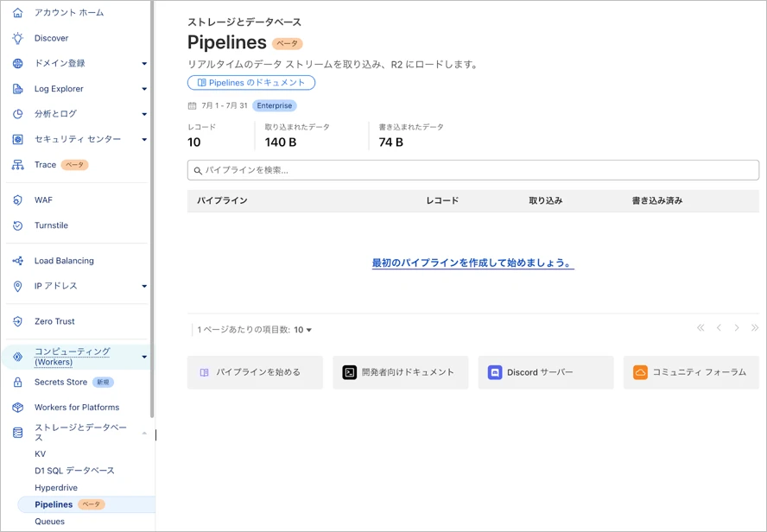Open the Hyperdrive menu item
This screenshot has width=767, height=532.
point(56,488)
